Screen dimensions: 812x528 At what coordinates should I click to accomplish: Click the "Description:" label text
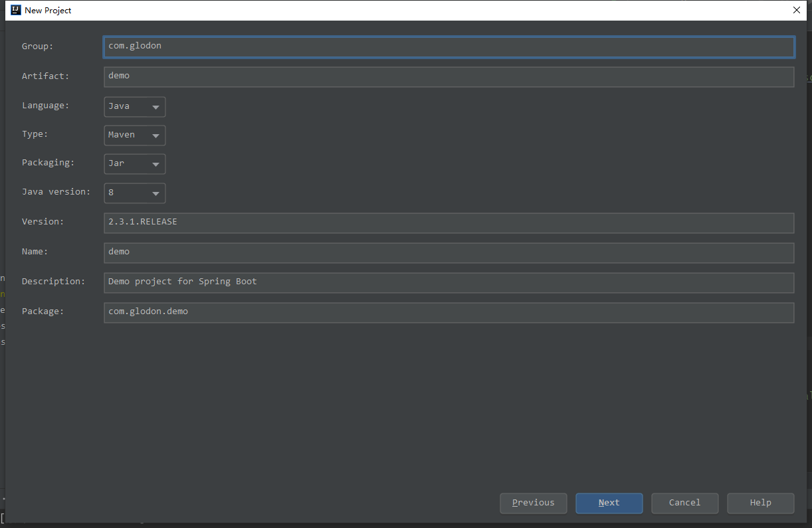[x=53, y=282]
